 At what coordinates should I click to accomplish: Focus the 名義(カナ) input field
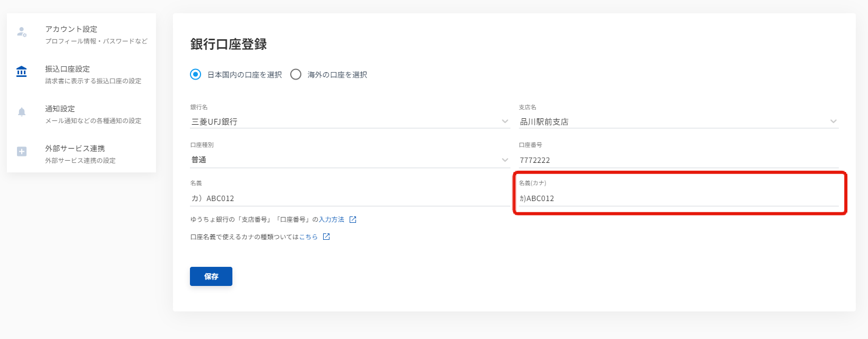click(x=678, y=198)
